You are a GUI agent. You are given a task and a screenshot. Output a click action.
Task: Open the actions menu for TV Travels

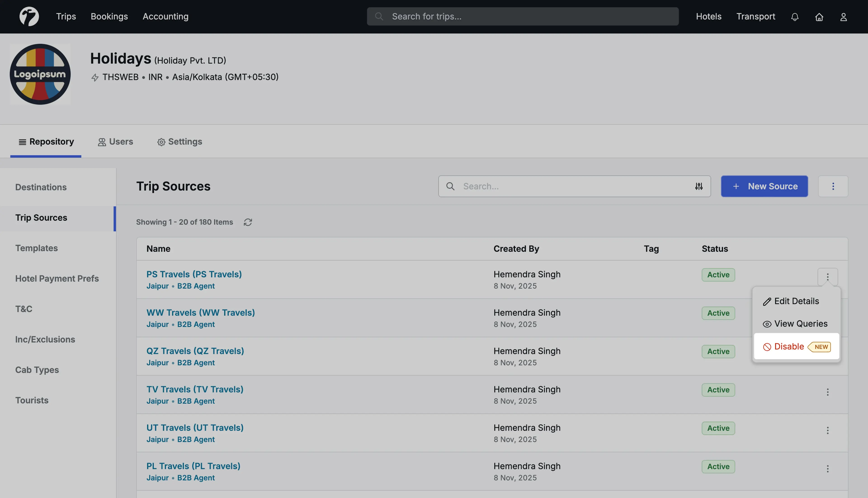point(828,392)
